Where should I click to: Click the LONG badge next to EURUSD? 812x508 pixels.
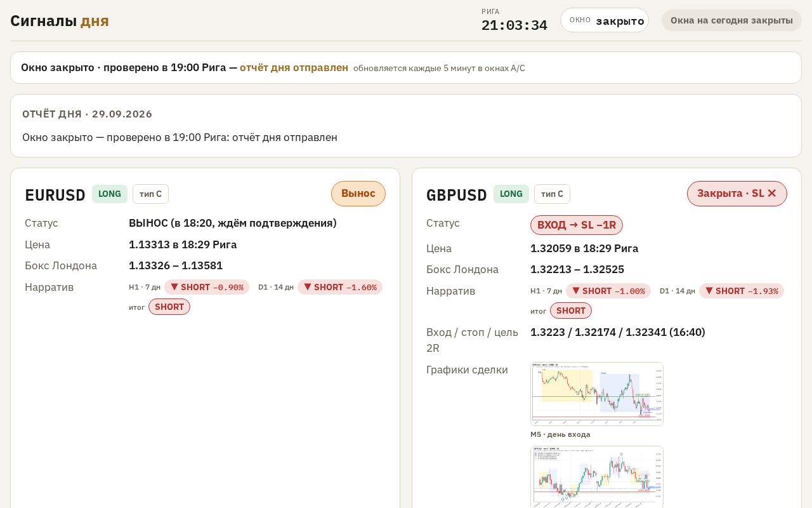point(110,194)
